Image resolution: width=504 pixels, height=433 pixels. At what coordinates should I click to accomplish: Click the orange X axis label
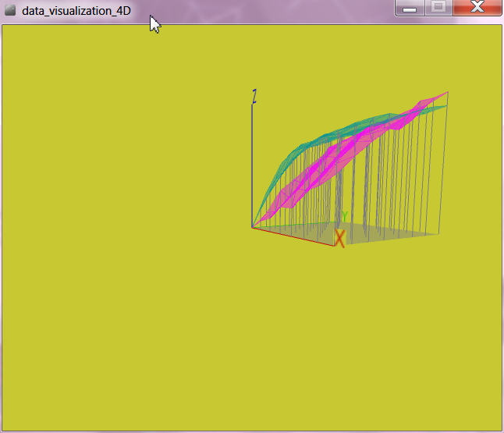coord(339,238)
